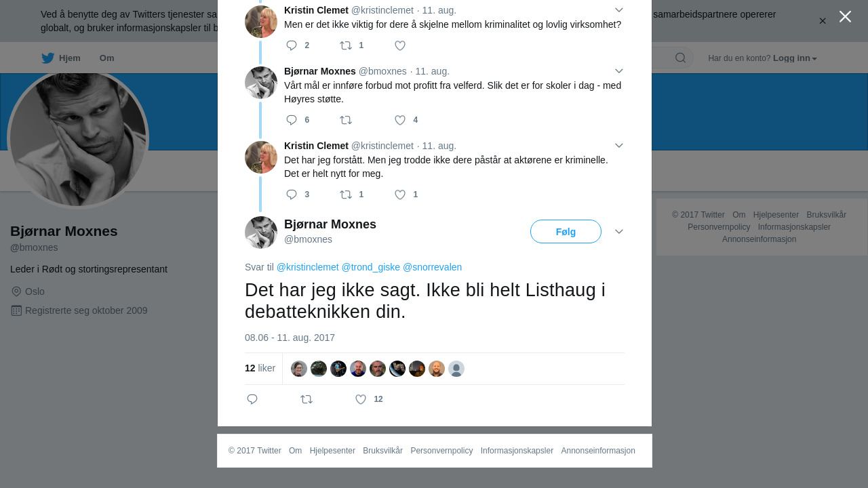
Task: Dismiss the cookie notice banner
Action: click(823, 21)
